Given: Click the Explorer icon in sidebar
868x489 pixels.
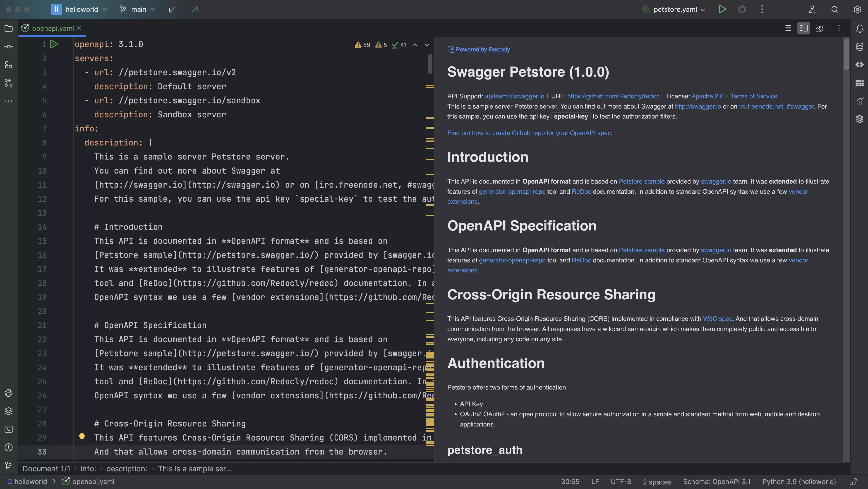Looking at the screenshot, I should (x=8, y=29).
